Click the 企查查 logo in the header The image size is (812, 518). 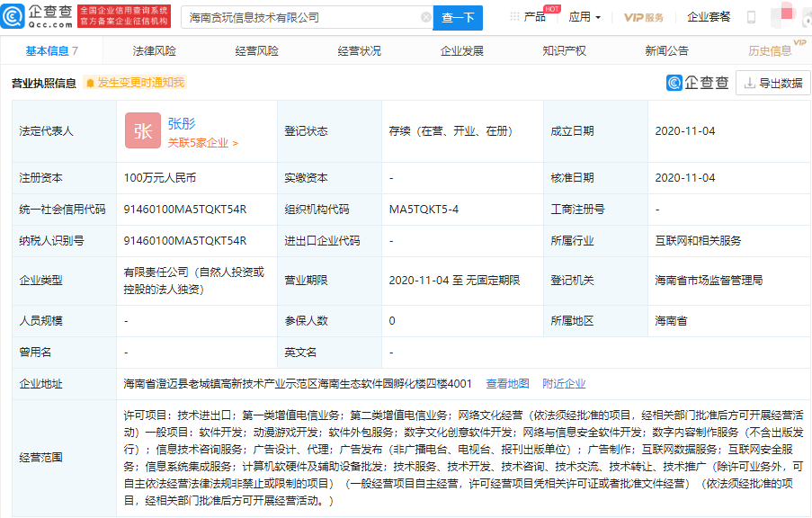tap(38, 16)
